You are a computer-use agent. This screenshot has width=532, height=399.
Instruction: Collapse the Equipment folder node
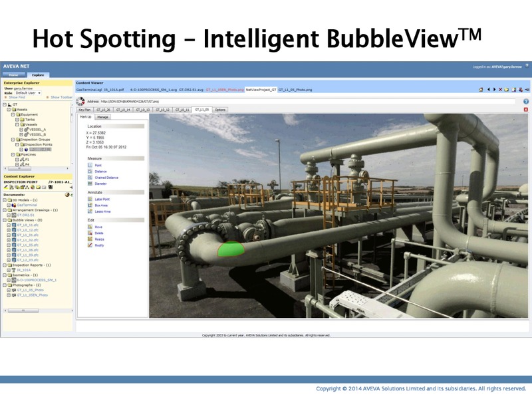(x=13, y=114)
